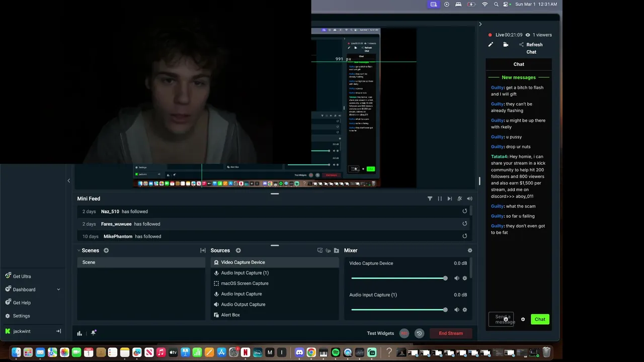Viewport: 644px width, 362px height.
Task: Click the stream preview thumbnail
Action: pyautogui.click(x=275, y=108)
